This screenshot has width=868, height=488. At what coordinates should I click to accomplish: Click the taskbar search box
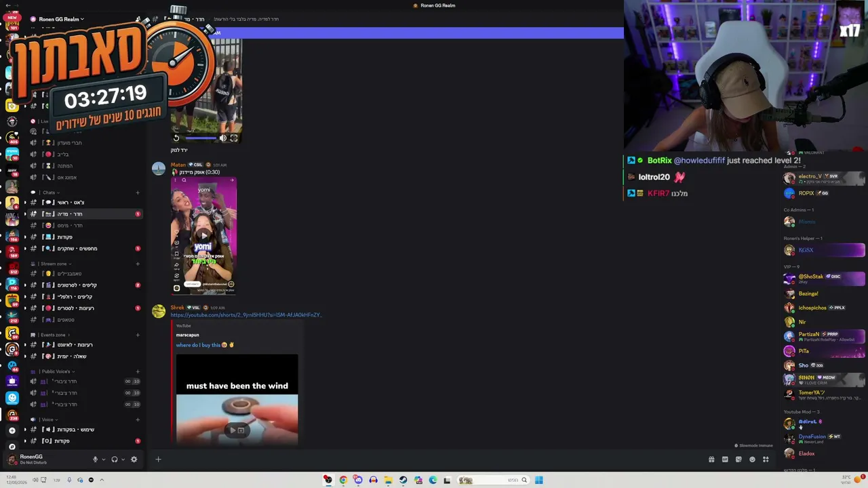pos(493,480)
